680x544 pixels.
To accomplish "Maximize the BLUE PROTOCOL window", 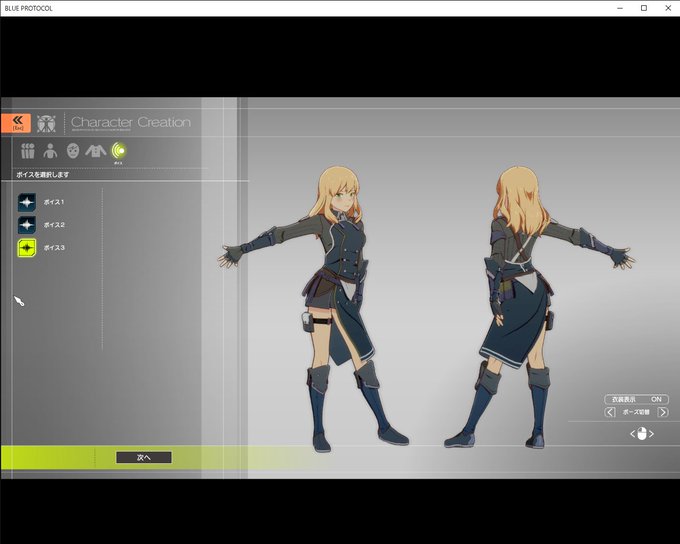I will (x=644, y=8).
